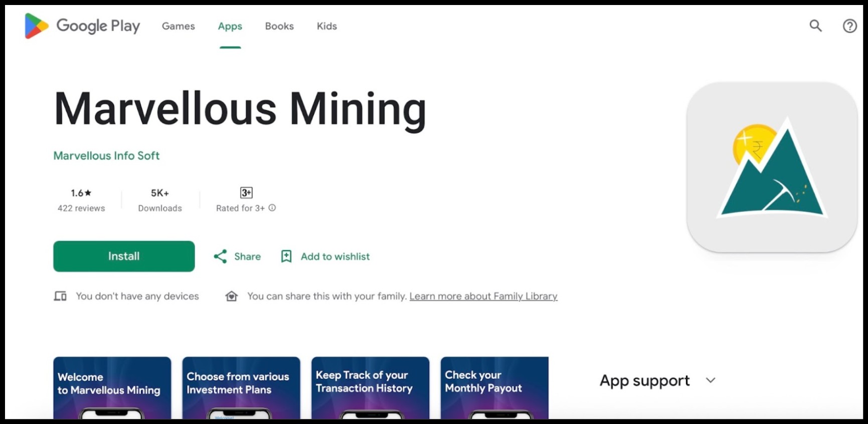This screenshot has width=868, height=424.
Task: Open the Google Play logo home link
Action: (83, 26)
